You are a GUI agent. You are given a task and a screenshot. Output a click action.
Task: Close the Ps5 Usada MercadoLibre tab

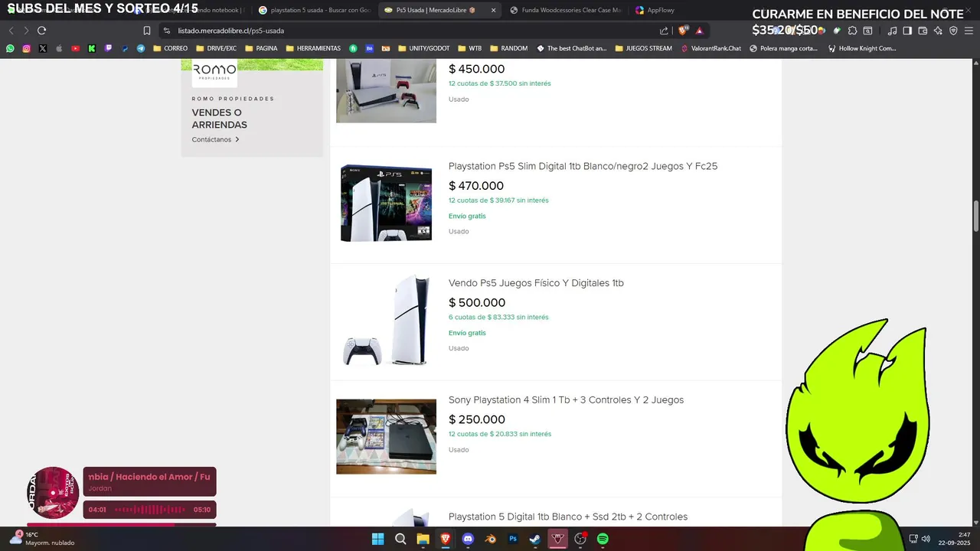tap(493, 10)
